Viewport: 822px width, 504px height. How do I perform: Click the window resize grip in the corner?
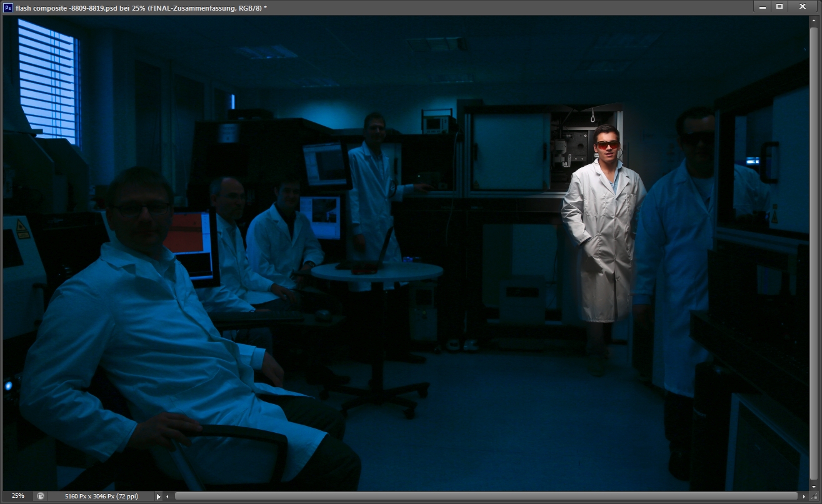point(814,497)
